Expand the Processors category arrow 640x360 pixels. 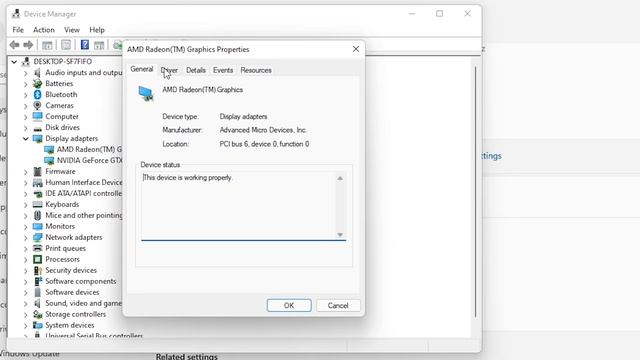pos(26,260)
